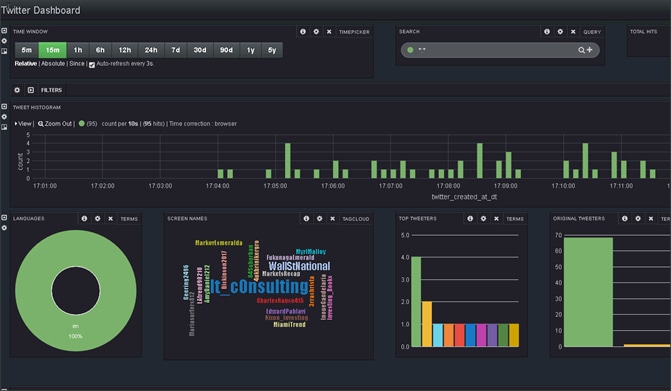The height and width of the screenshot is (391, 671).
Task: Select the 5y time range
Action: point(272,50)
